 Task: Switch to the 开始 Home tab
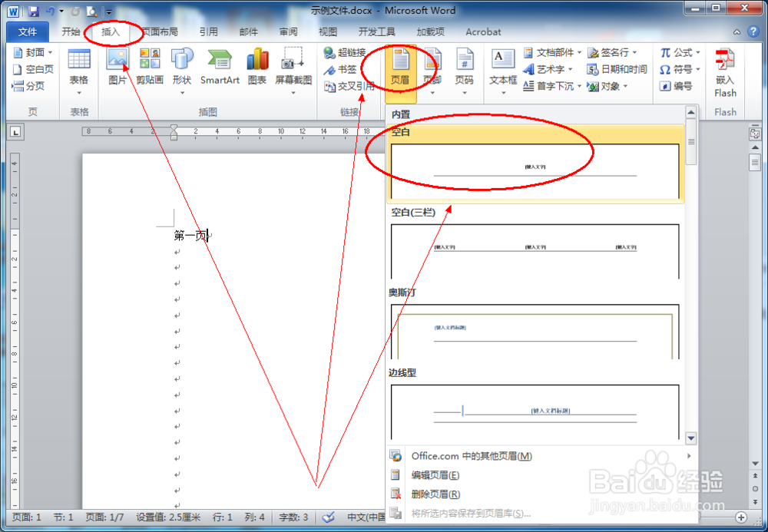(x=71, y=31)
